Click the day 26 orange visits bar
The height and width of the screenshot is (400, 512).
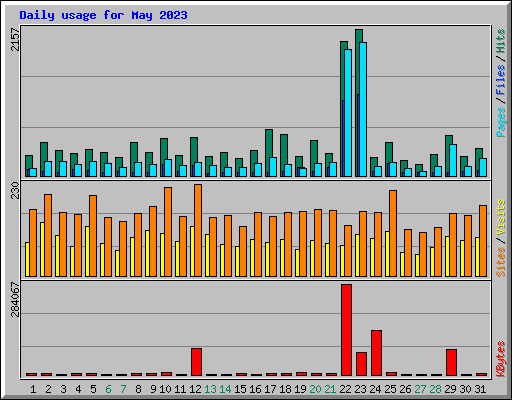coord(408,253)
